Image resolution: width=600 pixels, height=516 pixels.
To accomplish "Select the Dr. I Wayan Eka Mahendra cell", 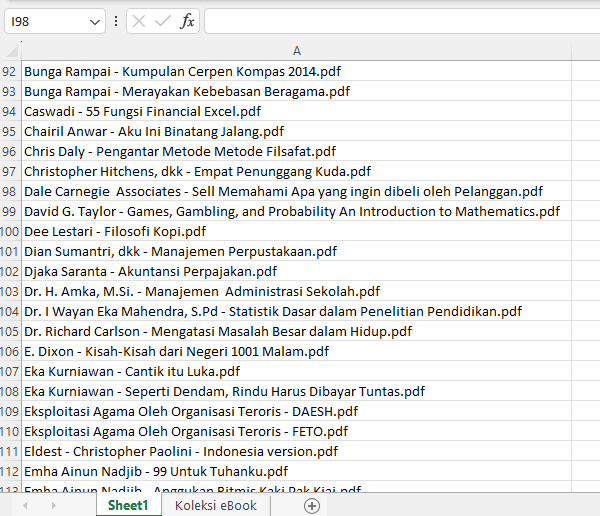I will tap(297, 311).
